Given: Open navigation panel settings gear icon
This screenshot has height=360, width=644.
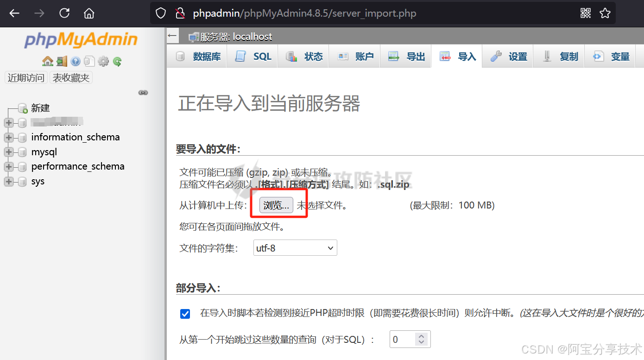Looking at the screenshot, I should (103, 61).
